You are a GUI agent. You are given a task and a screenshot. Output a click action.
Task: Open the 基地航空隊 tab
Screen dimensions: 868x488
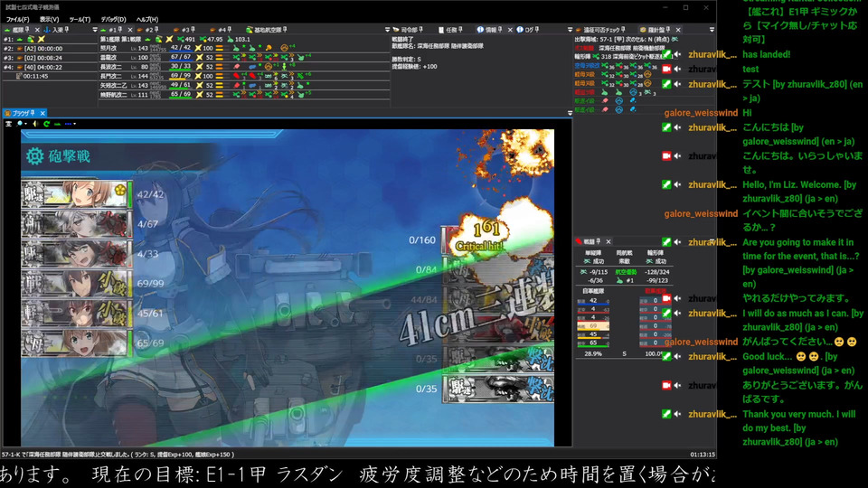click(267, 30)
